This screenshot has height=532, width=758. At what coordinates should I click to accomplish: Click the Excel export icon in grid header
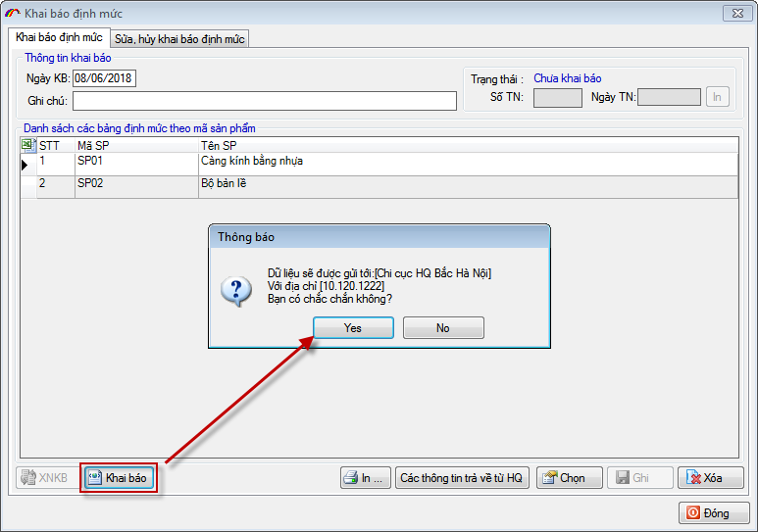[x=27, y=145]
